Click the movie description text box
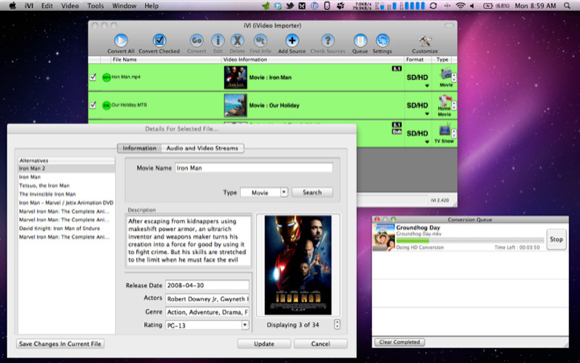The height and width of the screenshot is (363, 580). 188,241
